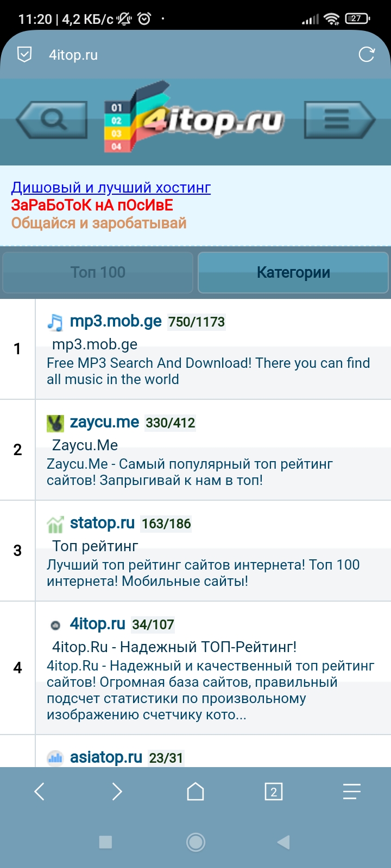Open the statop.ru site link
This screenshot has width=391, height=868.
click(102, 523)
